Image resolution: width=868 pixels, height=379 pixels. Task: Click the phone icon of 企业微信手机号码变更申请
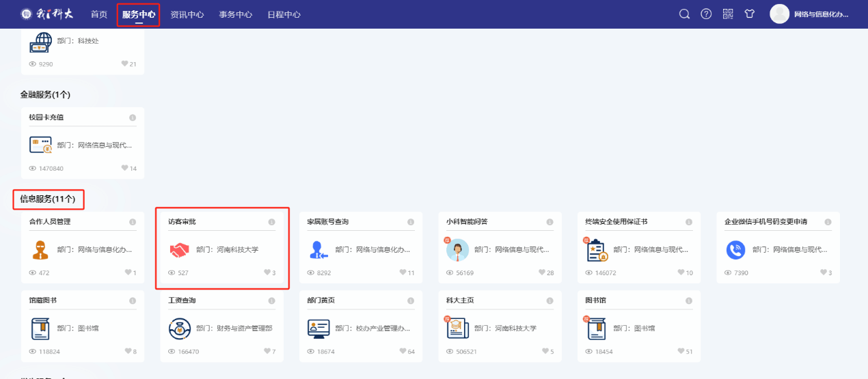(x=735, y=250)
